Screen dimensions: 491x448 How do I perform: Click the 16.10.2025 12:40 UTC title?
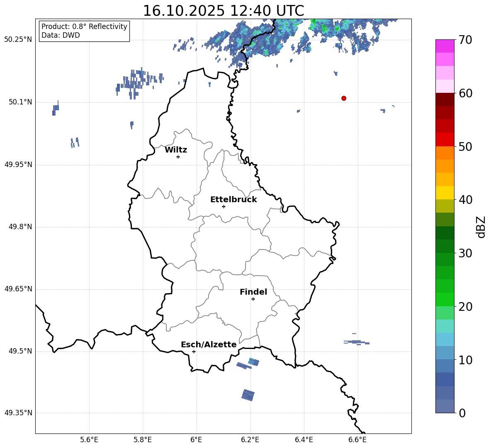point(223,11)
